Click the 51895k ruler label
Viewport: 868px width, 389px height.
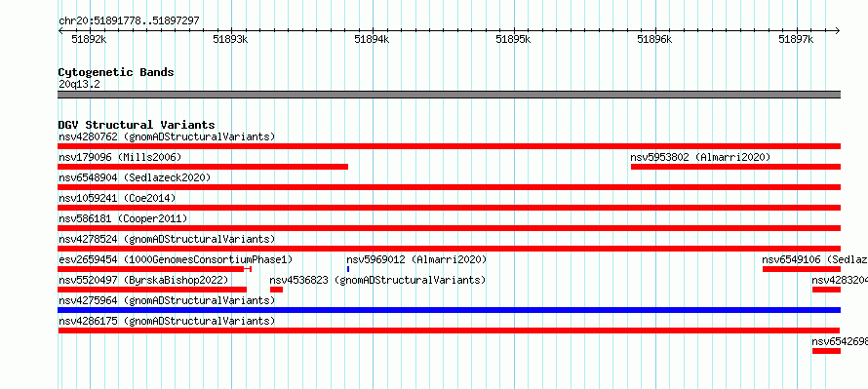tap(513, 39)
